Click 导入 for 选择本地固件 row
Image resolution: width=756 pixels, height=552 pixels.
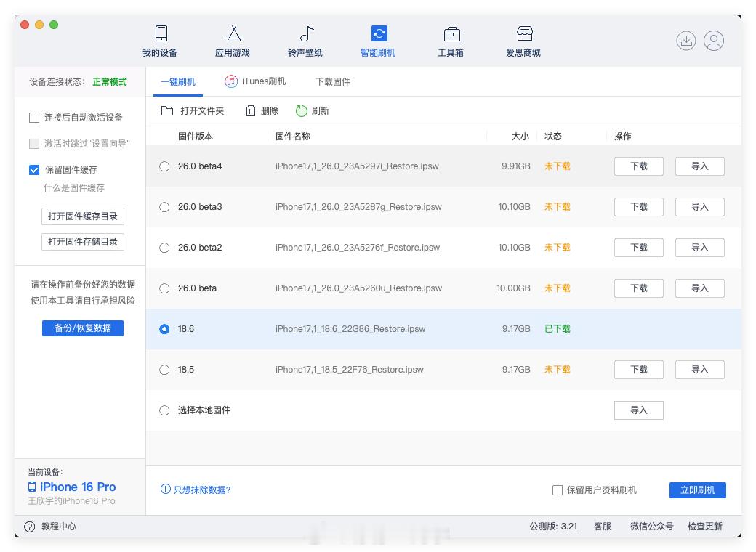pyautogui.click(x=639, y=410)
